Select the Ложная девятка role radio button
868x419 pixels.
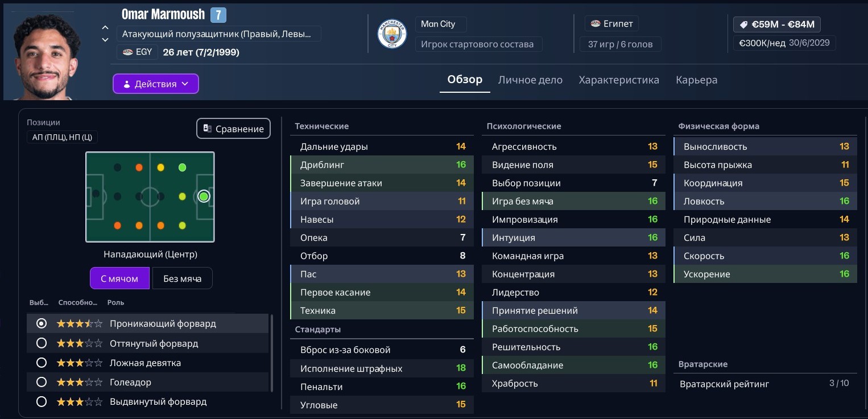pyautogui.click(x=41, y=363)
